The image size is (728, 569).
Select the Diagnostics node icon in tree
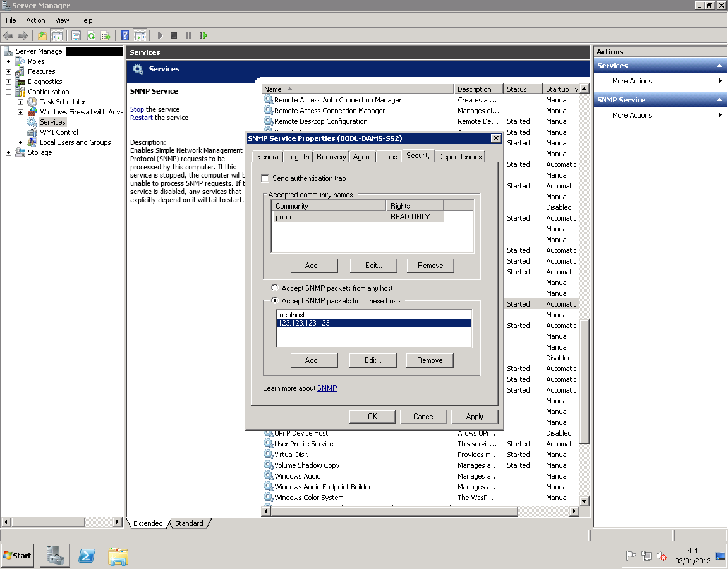[20, 82]
